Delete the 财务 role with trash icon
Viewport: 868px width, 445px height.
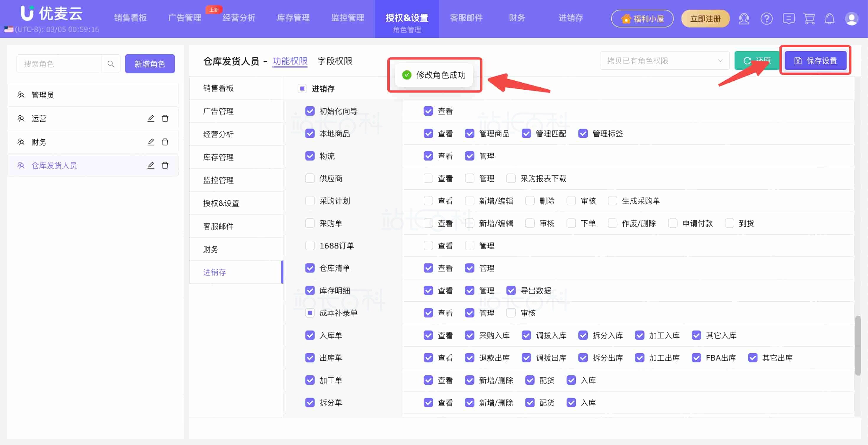[x=165, y=142]
